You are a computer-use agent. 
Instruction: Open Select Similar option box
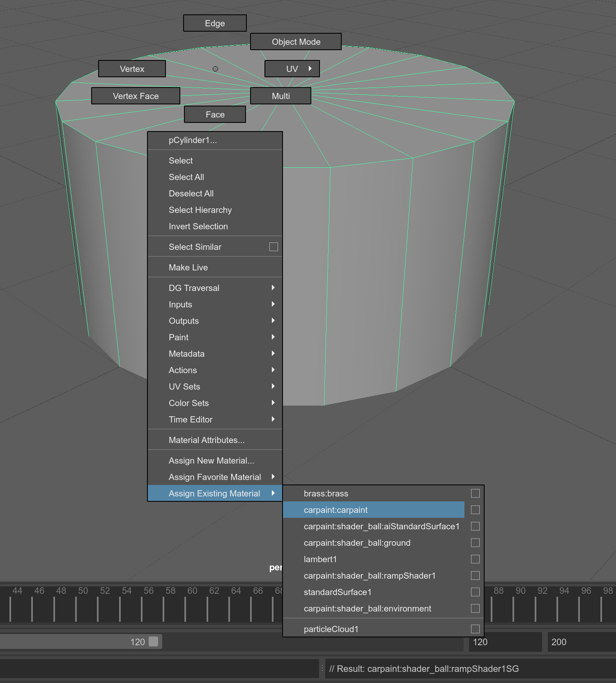coord(274,247)
